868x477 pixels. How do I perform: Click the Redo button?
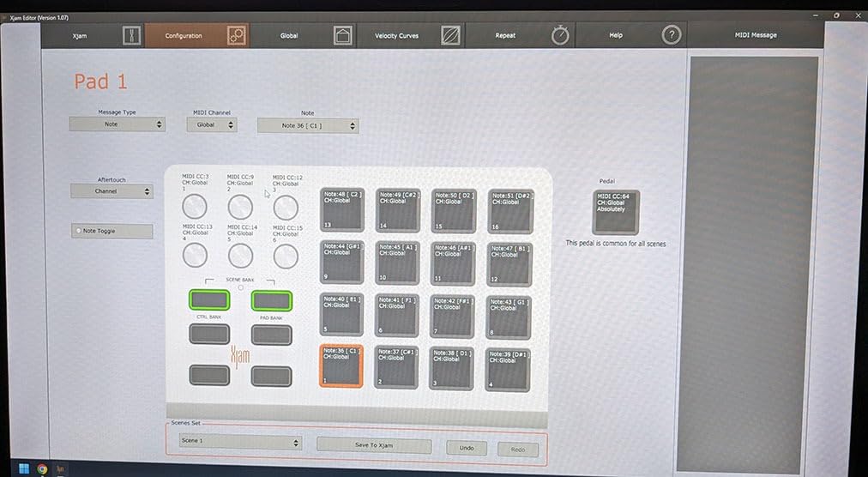pyautogui.click(x=517, y=450)
